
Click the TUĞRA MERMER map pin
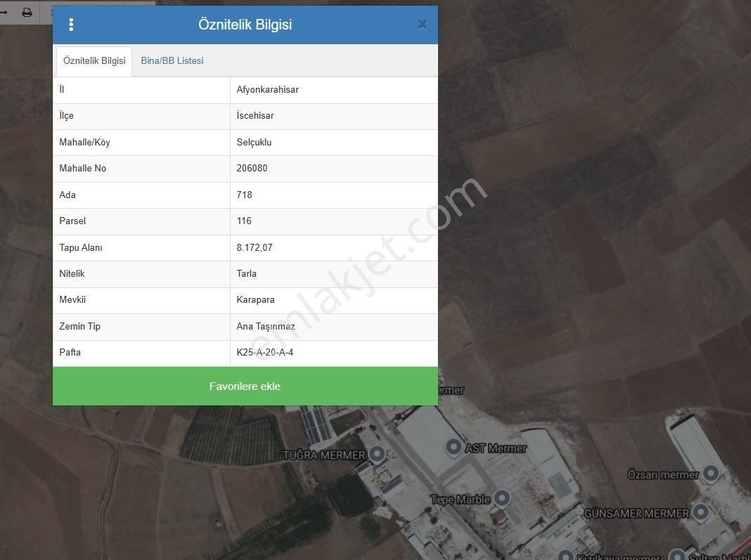click(x=378, y=454)
